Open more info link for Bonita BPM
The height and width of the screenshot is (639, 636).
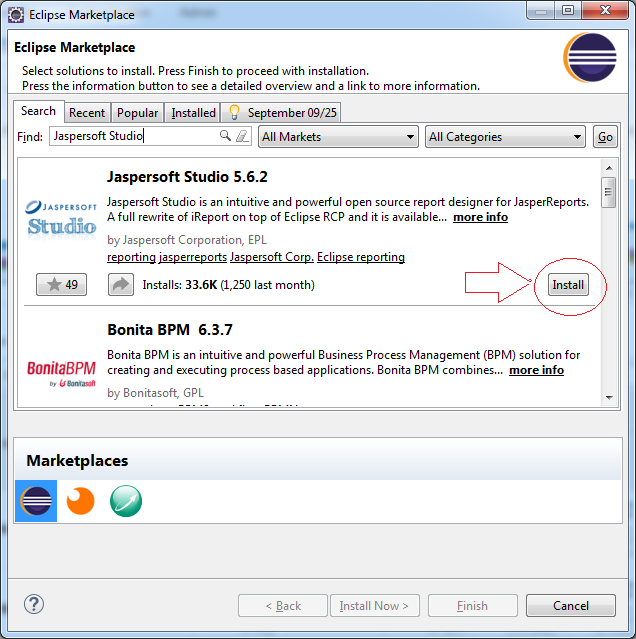[536, 370]
